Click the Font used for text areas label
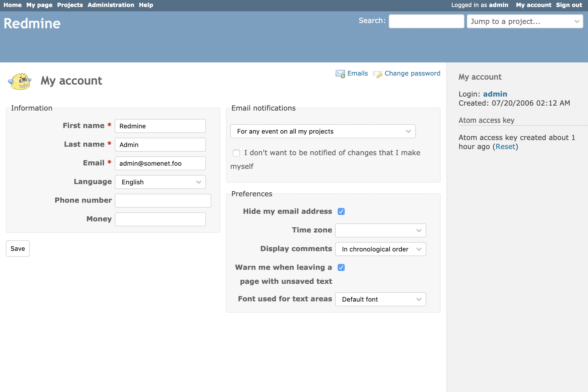This screenshot has width=588, height=392. point(285,299)
